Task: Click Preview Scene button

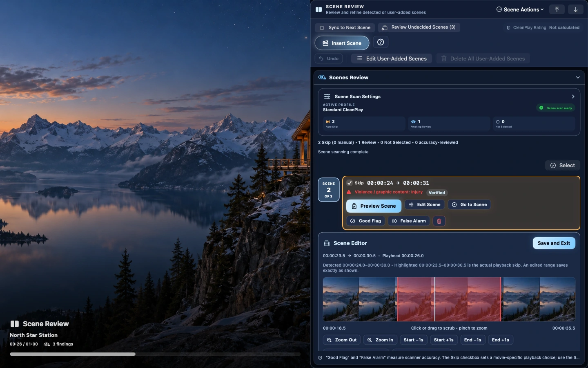Action: point(374,206)
